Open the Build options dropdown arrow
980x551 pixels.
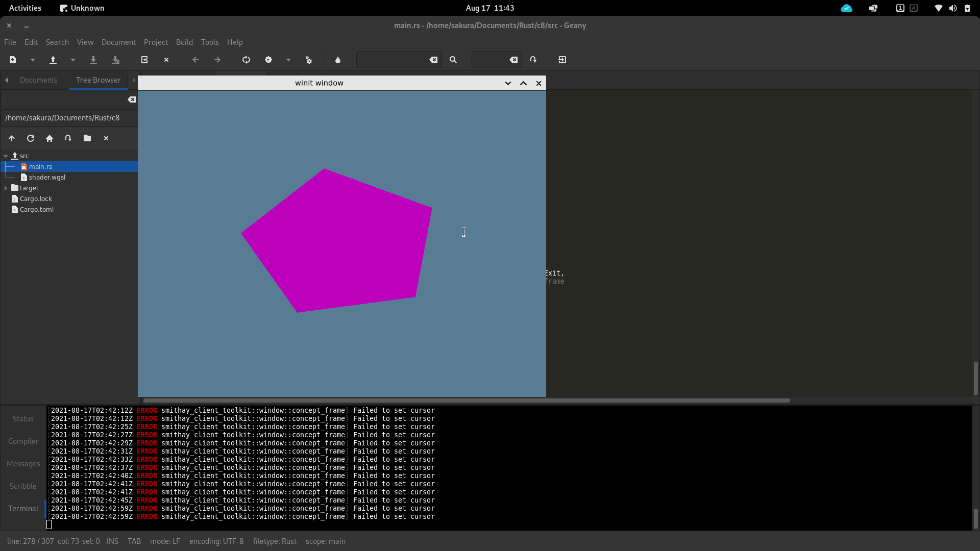(288, 60)
